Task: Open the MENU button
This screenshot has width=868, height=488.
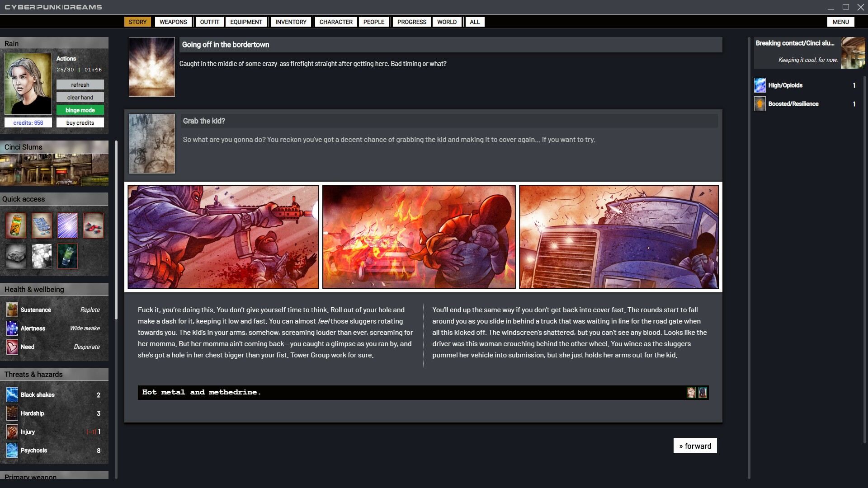Action: coord(840,22)
